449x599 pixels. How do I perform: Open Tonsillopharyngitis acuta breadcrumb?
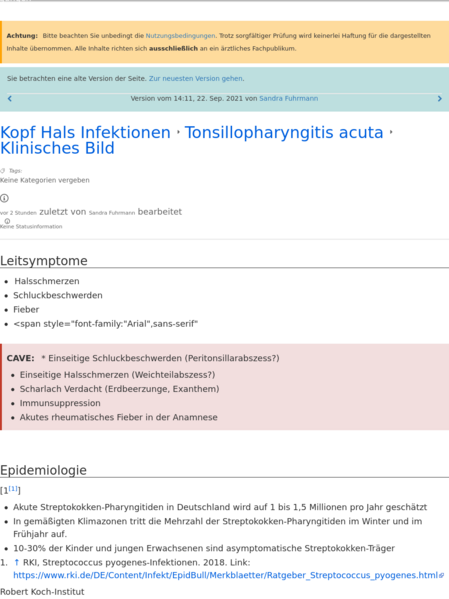point(284,133)
